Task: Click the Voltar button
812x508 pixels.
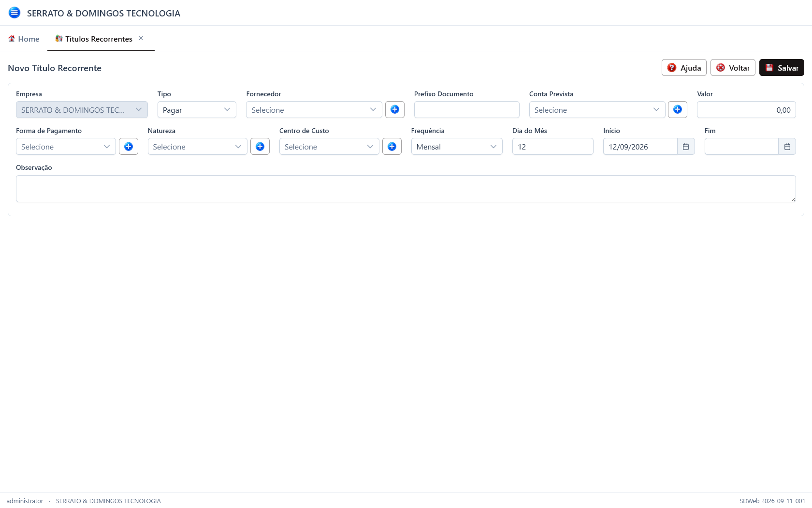Action: 733,68
